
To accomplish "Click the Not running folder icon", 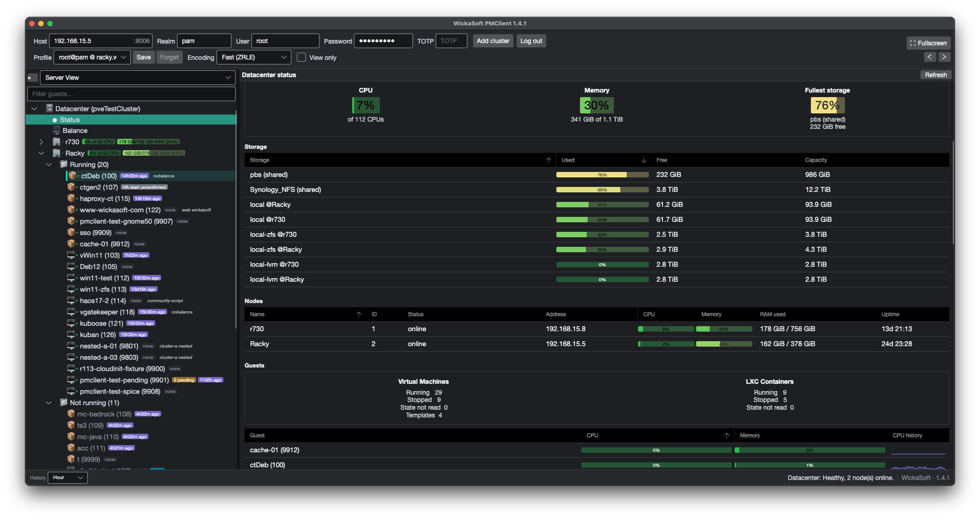I will 64,402.
